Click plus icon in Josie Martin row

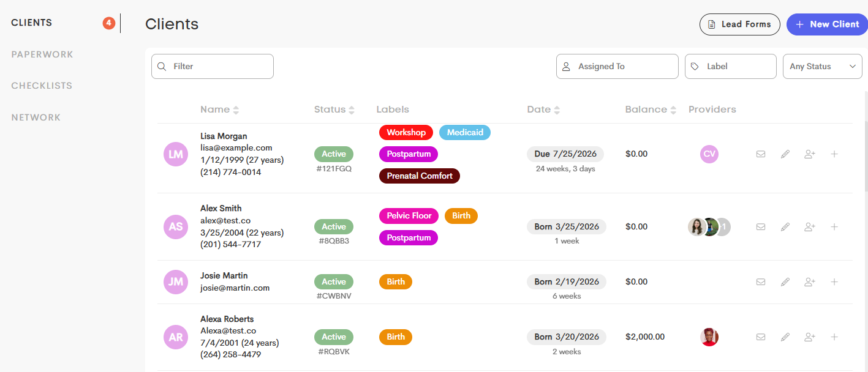(x=834, y=282)
